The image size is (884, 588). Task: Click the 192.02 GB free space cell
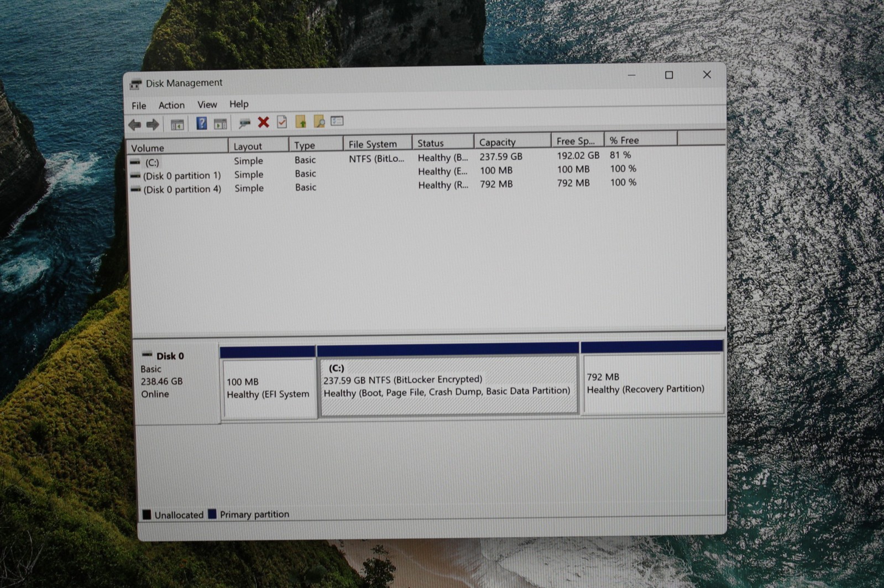click(x=578, y=155)
